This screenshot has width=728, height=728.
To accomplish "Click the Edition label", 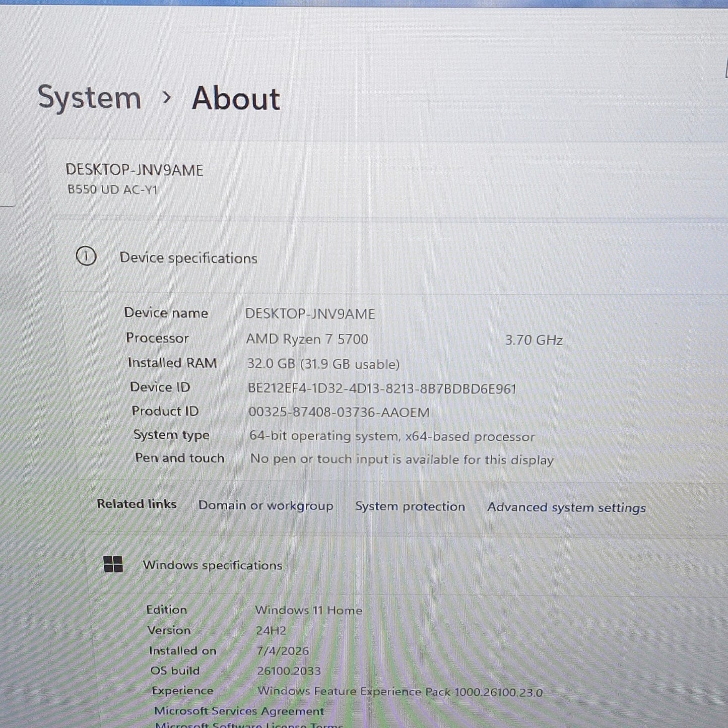I will 167,610.
